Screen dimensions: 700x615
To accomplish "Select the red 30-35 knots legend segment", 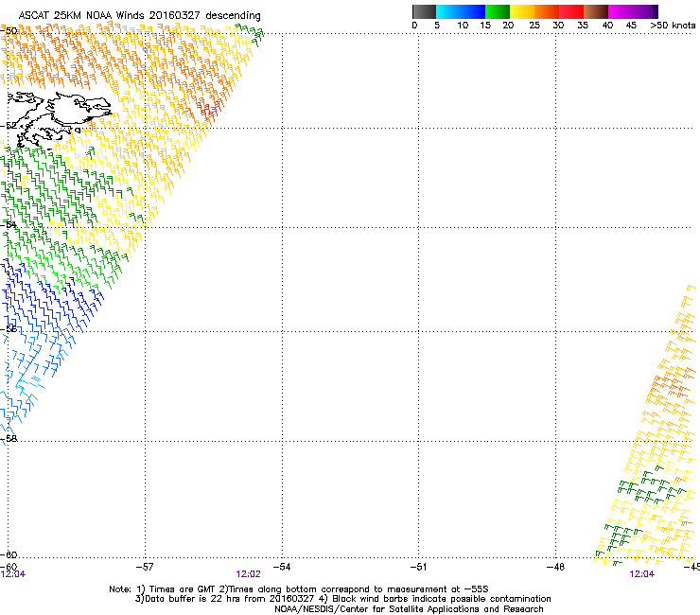I will [571, 11].
